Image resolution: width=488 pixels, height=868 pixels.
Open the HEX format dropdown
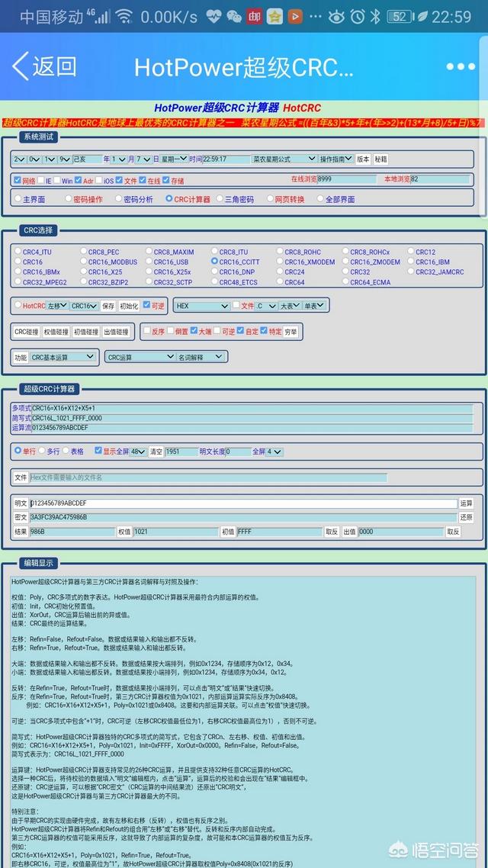click(x=202, y=306)
